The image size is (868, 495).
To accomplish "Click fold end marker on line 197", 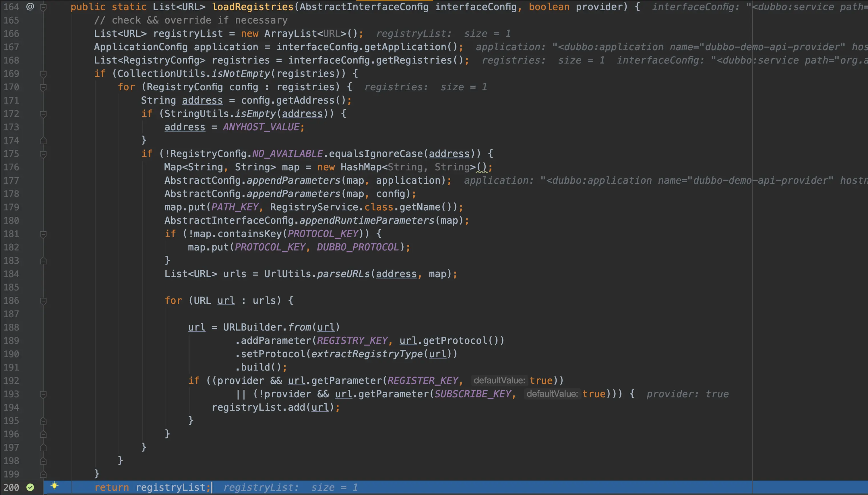I will pos(43,447).
